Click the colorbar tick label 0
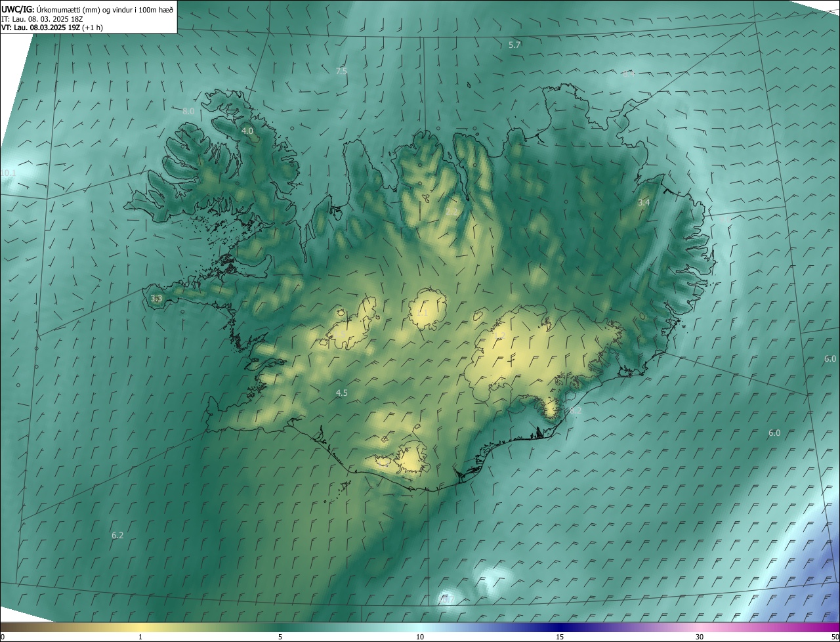 [3, 637]
